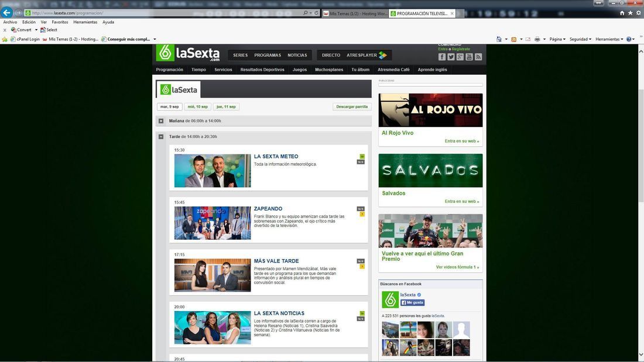The width and height of the screenshot is (644, 362).
Task: Click the command bar Home page icon
Action: (x=499, y=39)
